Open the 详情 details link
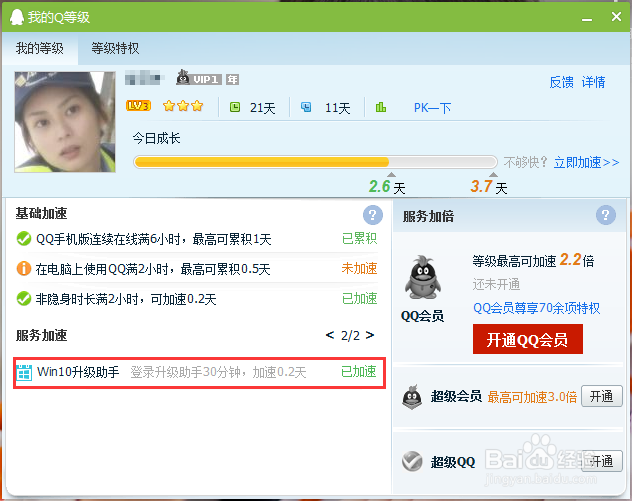 point(593,82)
